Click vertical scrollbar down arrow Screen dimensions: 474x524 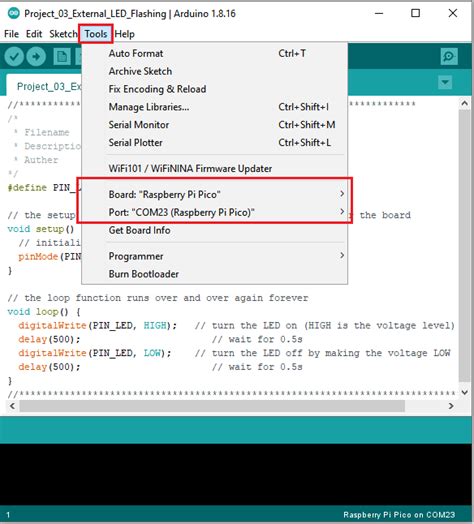464,392
